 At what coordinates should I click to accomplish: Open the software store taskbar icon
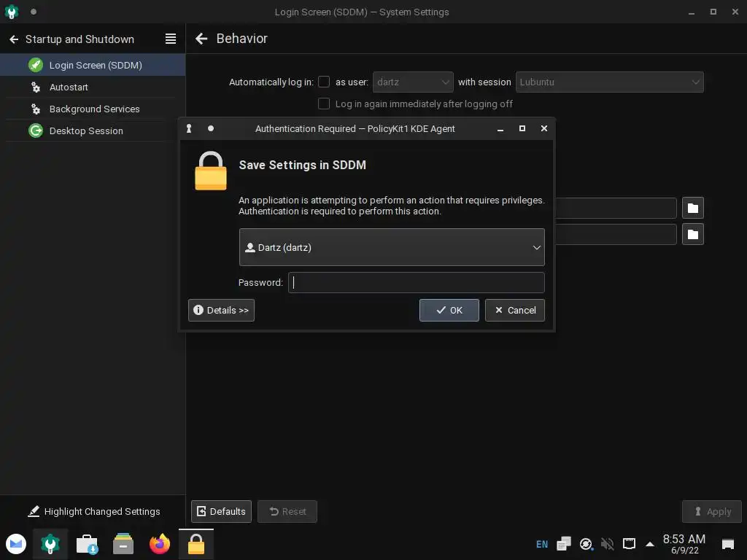coord(87,544)
